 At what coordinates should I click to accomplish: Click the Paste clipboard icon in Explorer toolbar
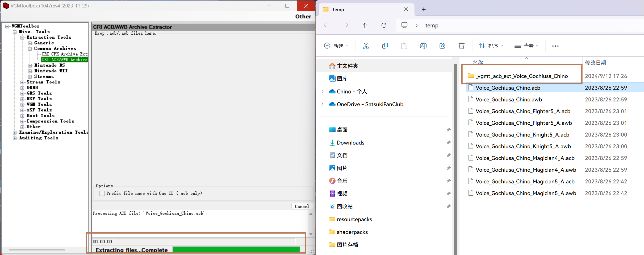click(x=404, y=46)
